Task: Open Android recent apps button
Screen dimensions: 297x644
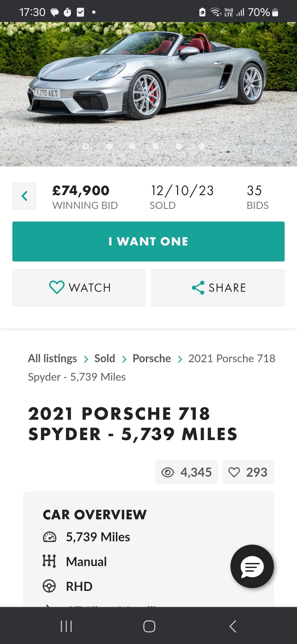Action: click(66, 626)
